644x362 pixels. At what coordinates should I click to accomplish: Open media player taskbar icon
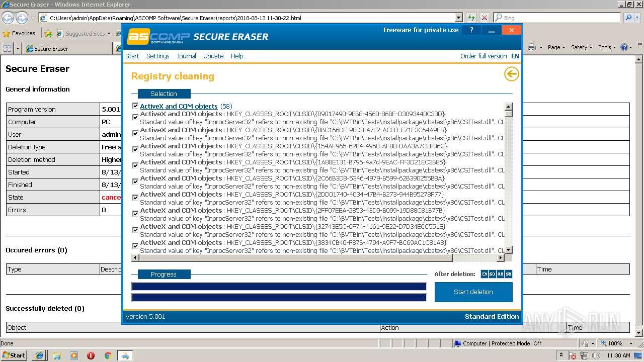click(x=74, y=355)
